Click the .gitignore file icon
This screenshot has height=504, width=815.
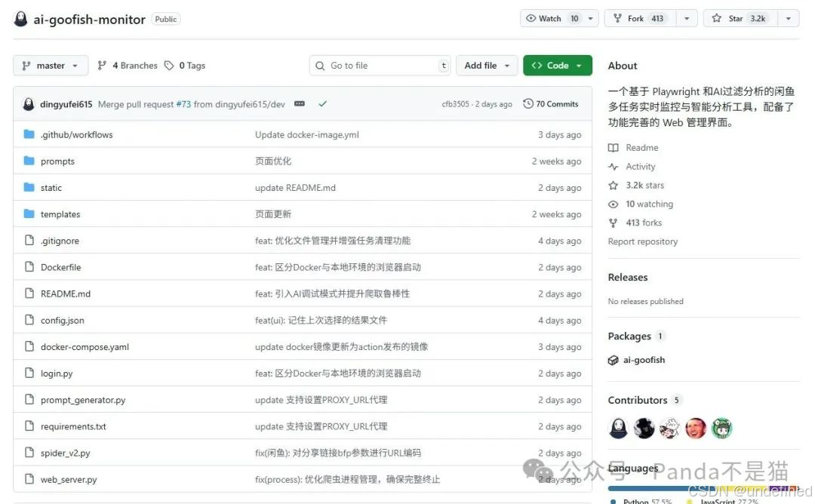point(29,241)
